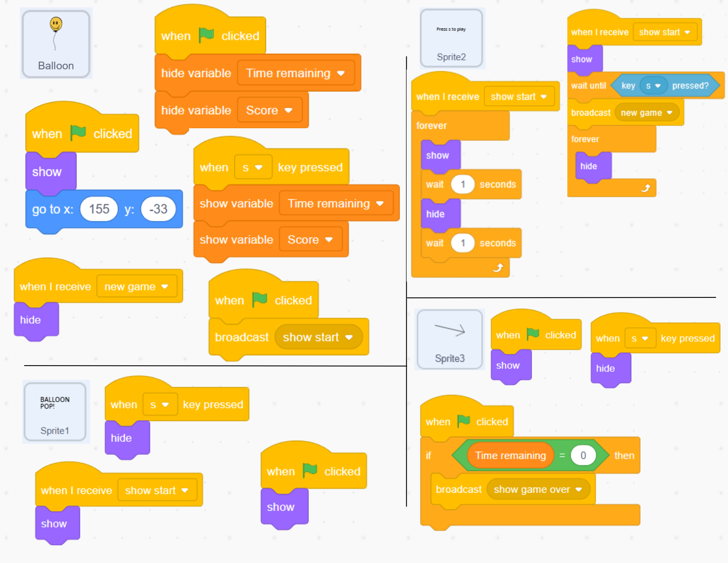Image resolution: width=728 pixels, height=563 pixels.
Task: Click orange 'Time remaining' variable reporter in condition
Action: 510,455
